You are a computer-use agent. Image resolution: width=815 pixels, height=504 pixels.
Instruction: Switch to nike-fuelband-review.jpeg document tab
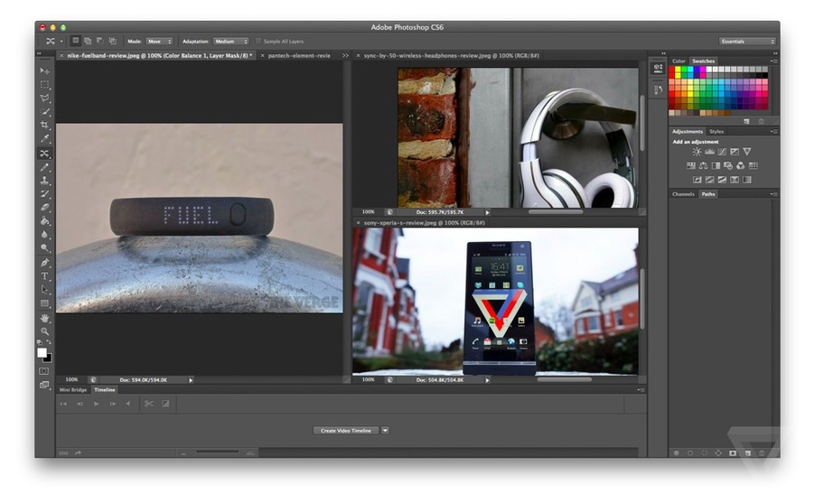coord(160,55)
